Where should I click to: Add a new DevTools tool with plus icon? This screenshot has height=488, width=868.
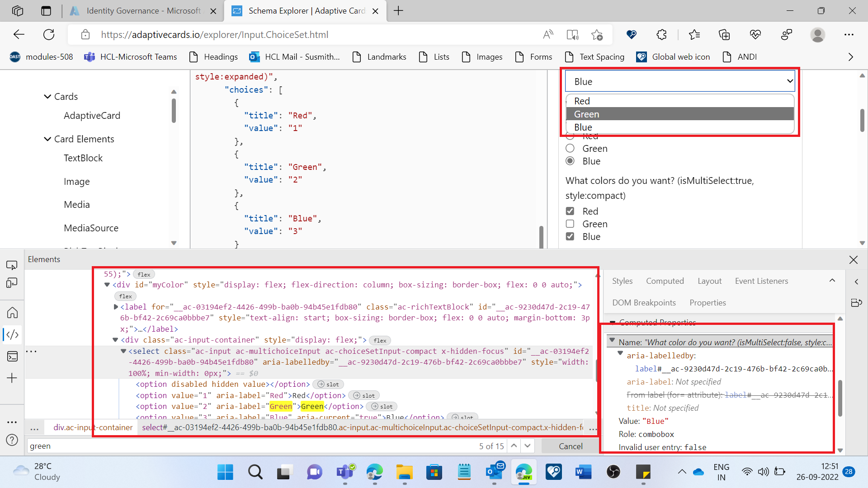12,378
